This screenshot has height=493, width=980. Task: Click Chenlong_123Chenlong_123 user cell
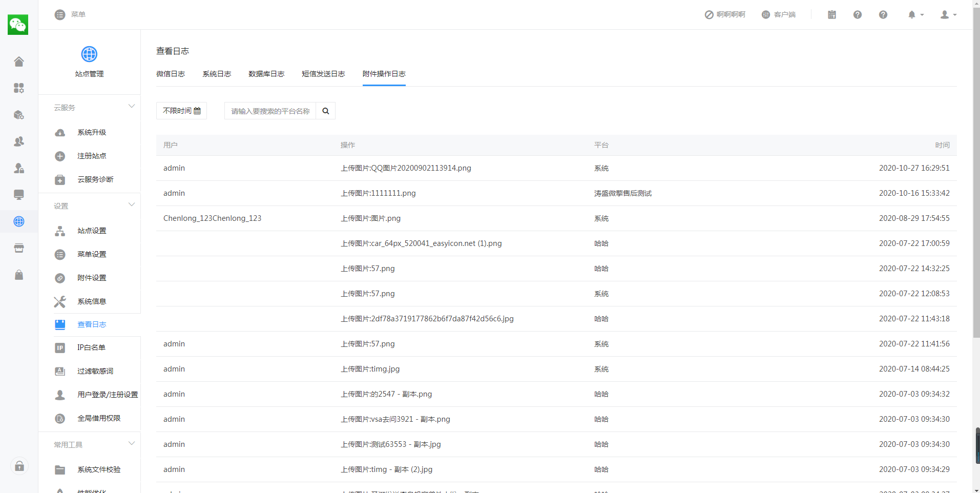click(212, 218)
